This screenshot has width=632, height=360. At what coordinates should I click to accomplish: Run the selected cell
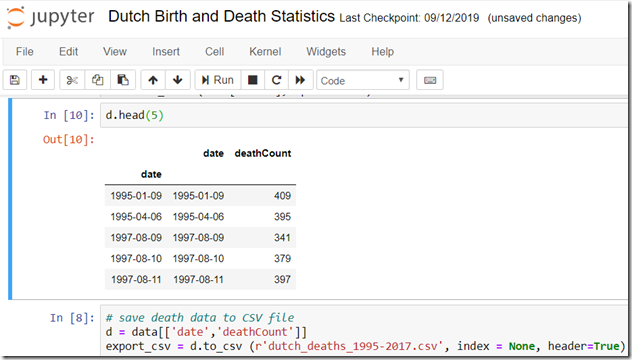[218, 80]
